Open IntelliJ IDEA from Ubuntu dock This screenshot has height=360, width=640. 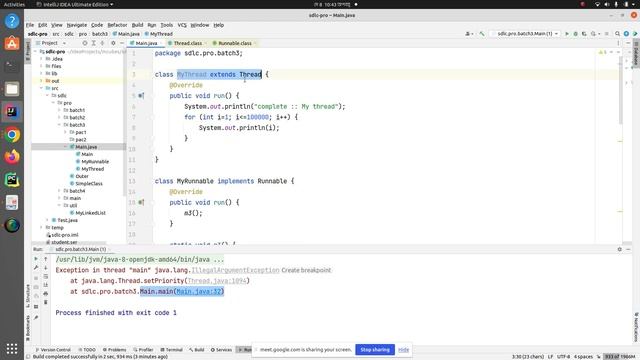[12, 112]
